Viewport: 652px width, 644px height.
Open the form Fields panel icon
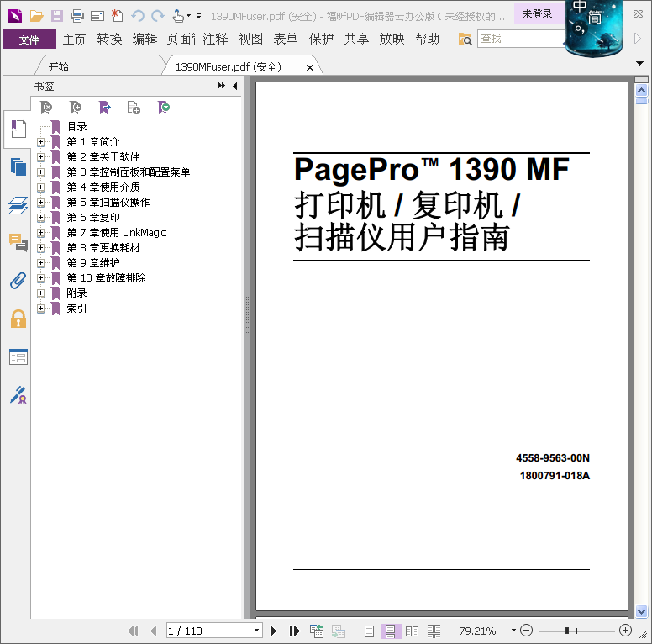[18, 357]
